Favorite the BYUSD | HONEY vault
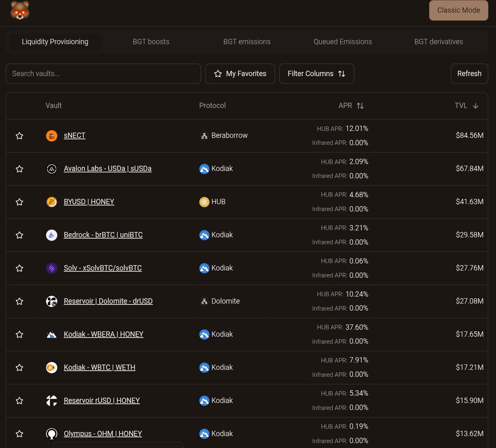 pyautogui.click(x=19, y=202)
